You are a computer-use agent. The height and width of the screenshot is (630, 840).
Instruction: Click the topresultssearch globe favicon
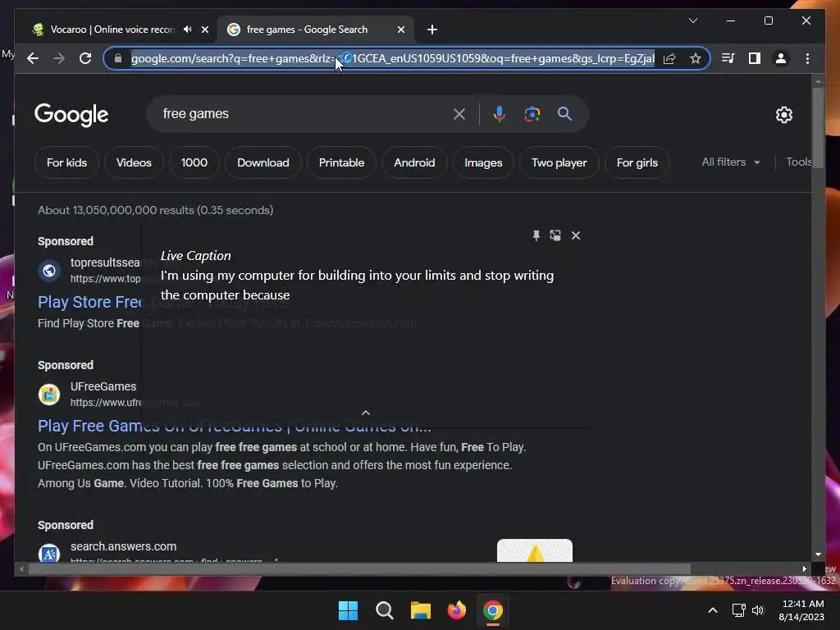pyautogui.click(x=48, y=271)
